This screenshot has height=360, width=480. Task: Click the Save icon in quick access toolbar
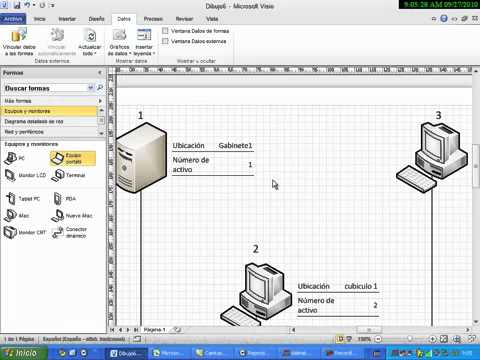17,6
